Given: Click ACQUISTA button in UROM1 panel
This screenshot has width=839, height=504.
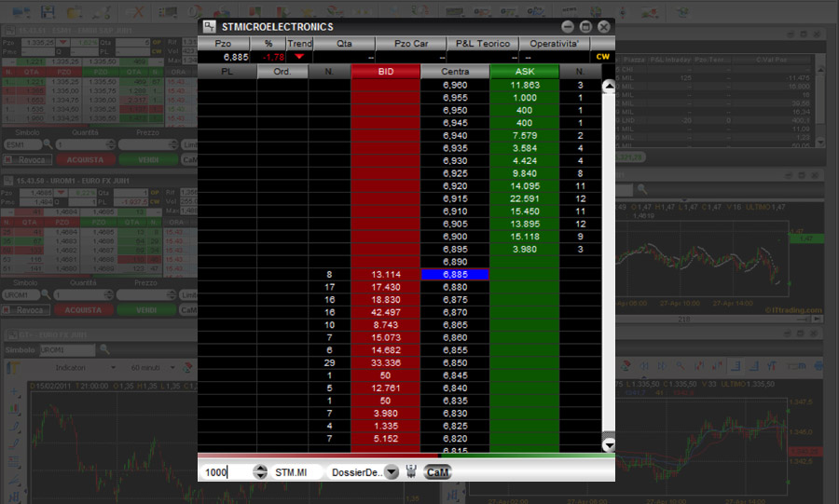Looking at the screenshot, I should pyautogui.click(x=83, y=309).
